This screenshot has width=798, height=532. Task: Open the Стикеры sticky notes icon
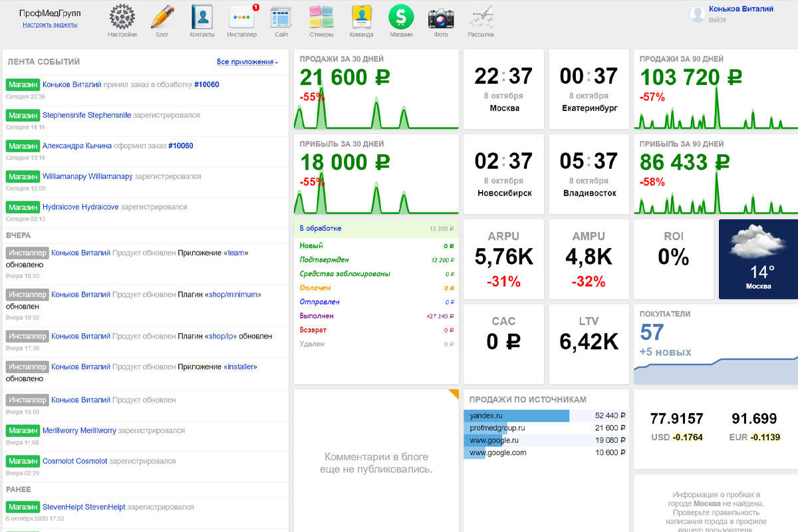click(x=321, y=17)
